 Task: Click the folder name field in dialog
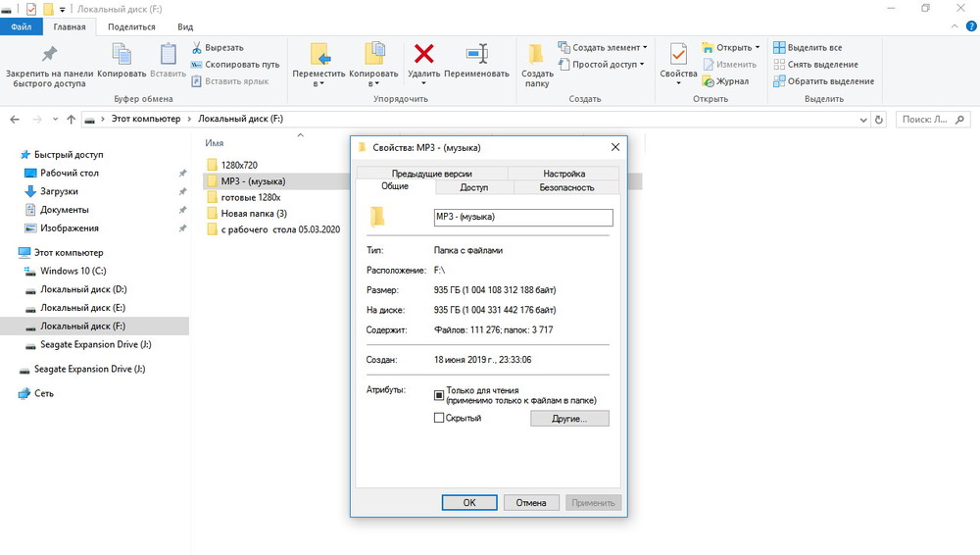click(521, 217)
